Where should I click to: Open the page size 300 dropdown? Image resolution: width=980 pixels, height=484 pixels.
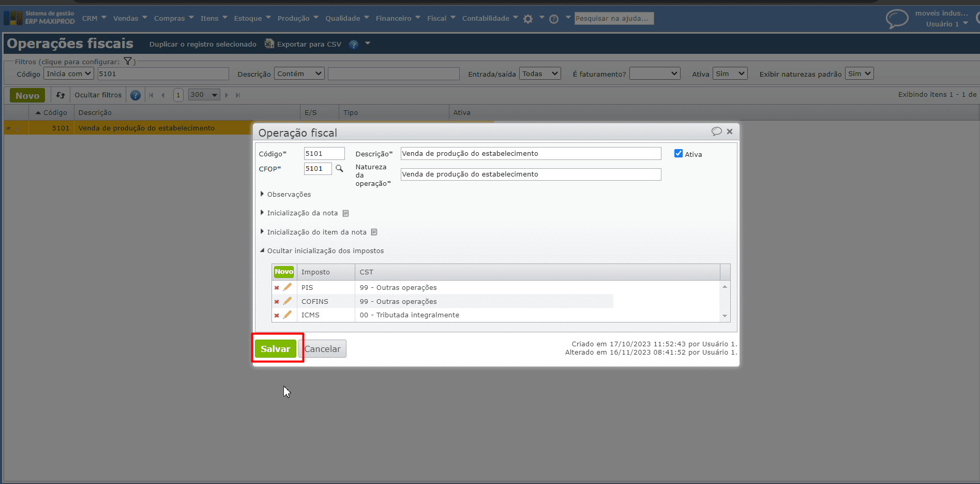[x=204, y=95]
